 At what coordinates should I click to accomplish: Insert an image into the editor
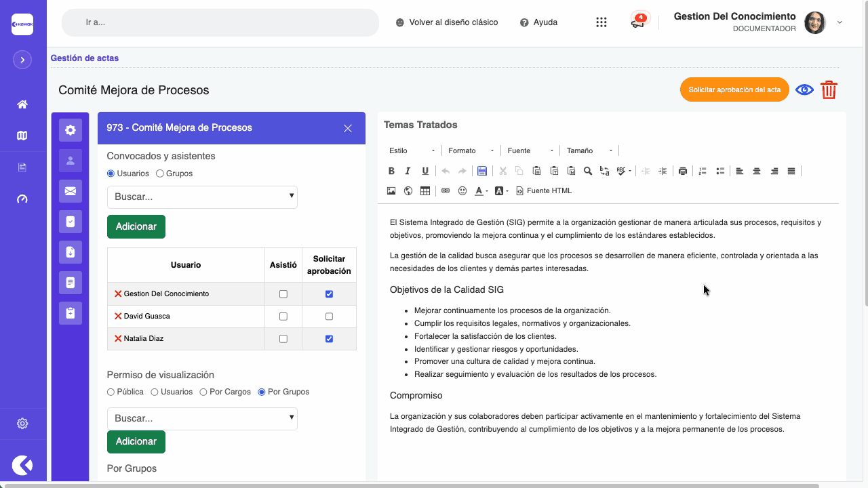[391, 191]
